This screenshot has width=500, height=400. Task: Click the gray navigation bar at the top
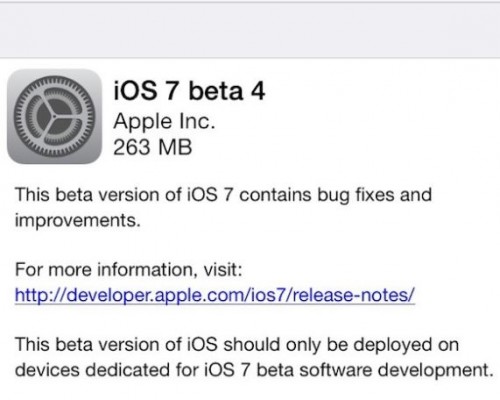pos(250,31)
